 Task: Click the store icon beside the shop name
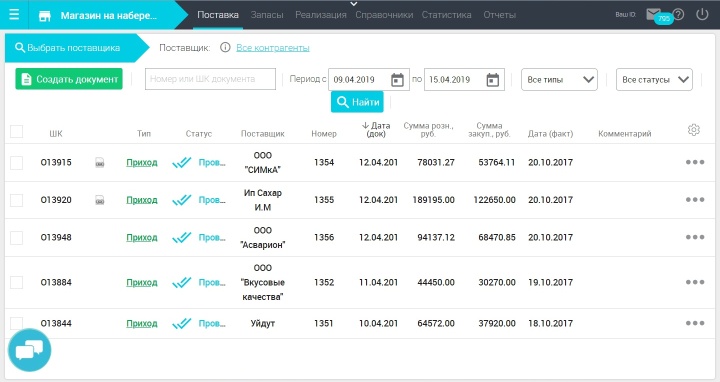(45, 16)
